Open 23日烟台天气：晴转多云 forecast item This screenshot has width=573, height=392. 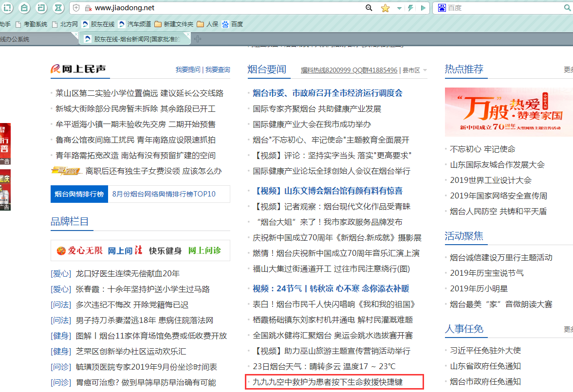point(324,366)
